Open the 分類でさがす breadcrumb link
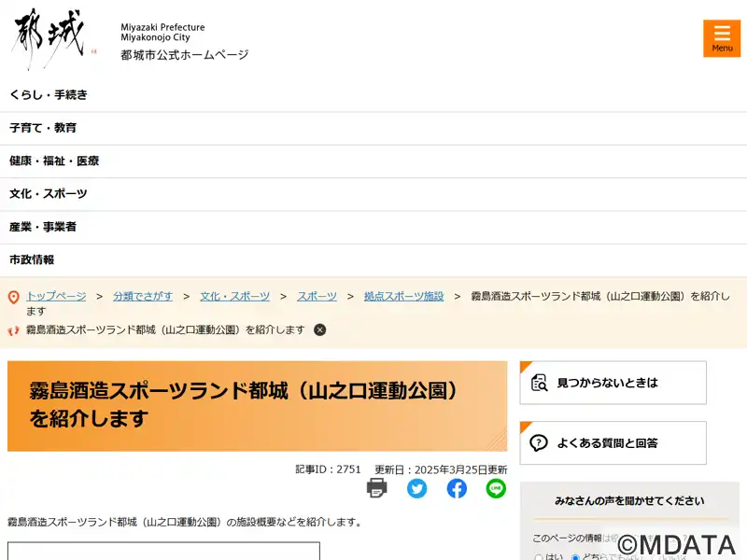The width and height of the screenshot is (747, 560). point(143,296)
